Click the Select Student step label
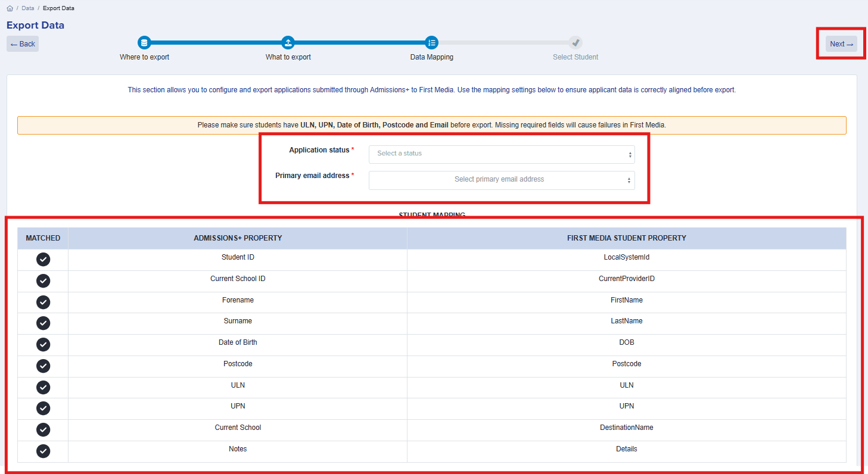This screenshot has width=868, height=474. (575, 57)
